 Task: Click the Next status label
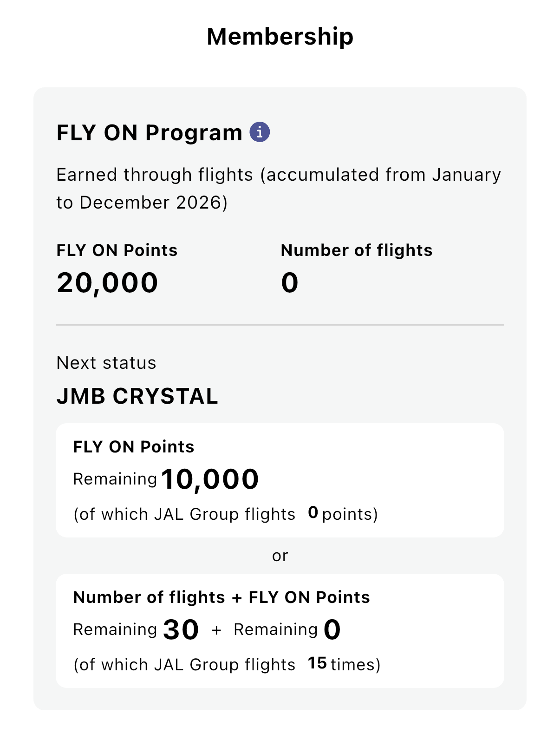coord(106,363)
